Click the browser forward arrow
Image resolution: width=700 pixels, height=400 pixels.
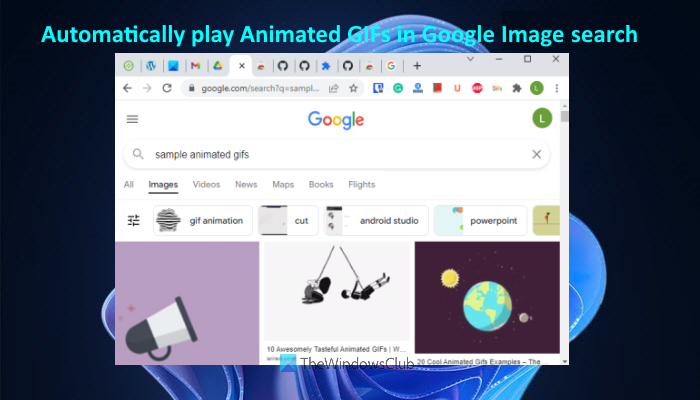coord(147,88)
